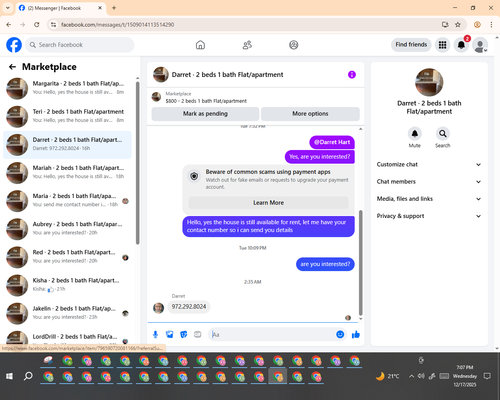Send a voice clip microphone icon
The height and width of the screenshot is (400, 500).
(x=155, y=334)
